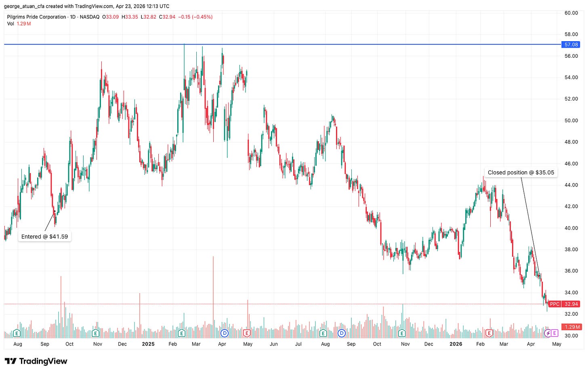Select the "Entered @ $41.59" annotation
588x373 pixels.
[x=44, y=236]
